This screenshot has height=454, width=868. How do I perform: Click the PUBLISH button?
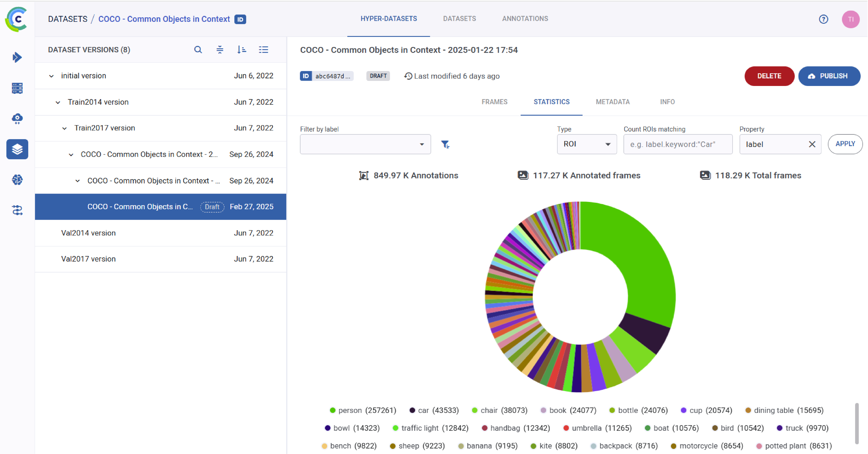point(829,76)
